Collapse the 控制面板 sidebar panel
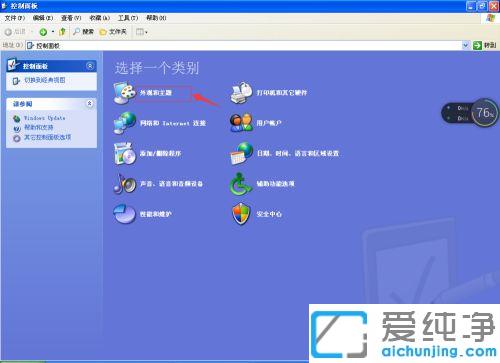500x363 pixels. click(x=90, y=66)
